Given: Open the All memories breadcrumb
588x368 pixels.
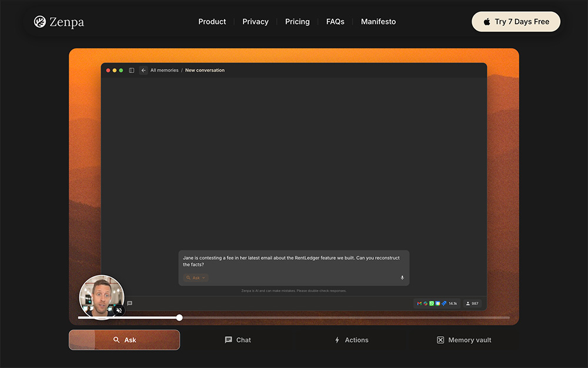Looking at the screenshot, I should (164, 70).
